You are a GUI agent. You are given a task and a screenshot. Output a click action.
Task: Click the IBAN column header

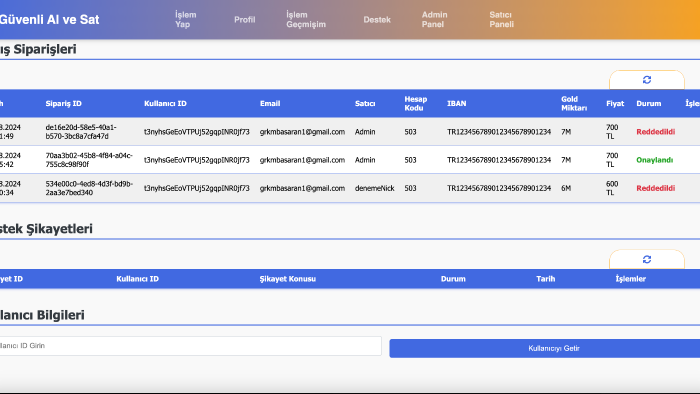coord(457,104)
